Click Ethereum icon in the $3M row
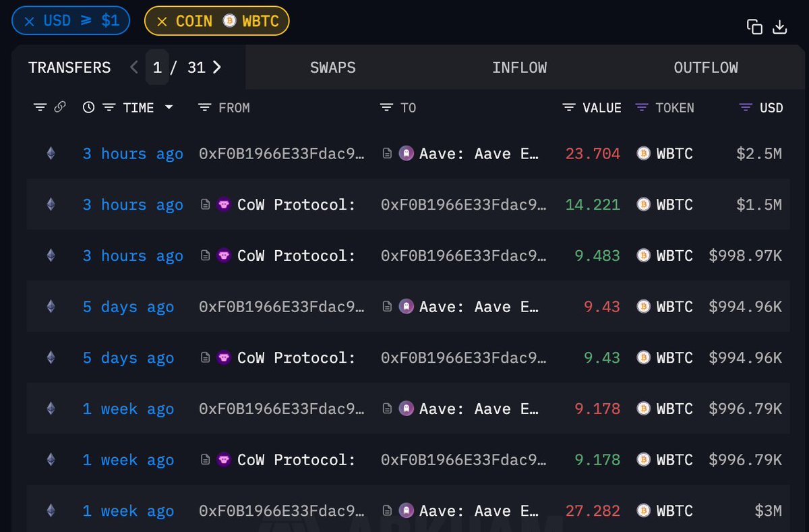Viewport: 809px width, 532px height. tap(51, 511)
